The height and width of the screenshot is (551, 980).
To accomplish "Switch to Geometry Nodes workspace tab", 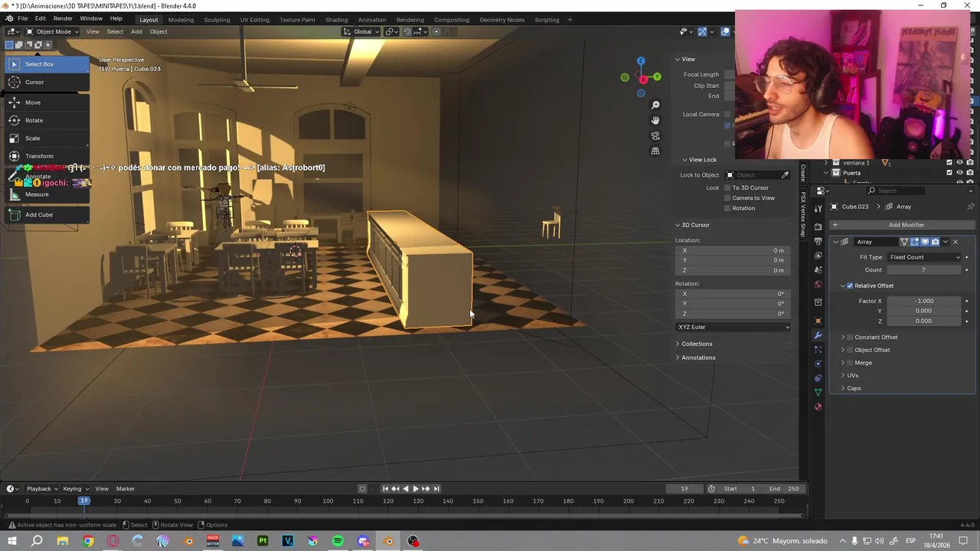I will [x=501, y=19].
